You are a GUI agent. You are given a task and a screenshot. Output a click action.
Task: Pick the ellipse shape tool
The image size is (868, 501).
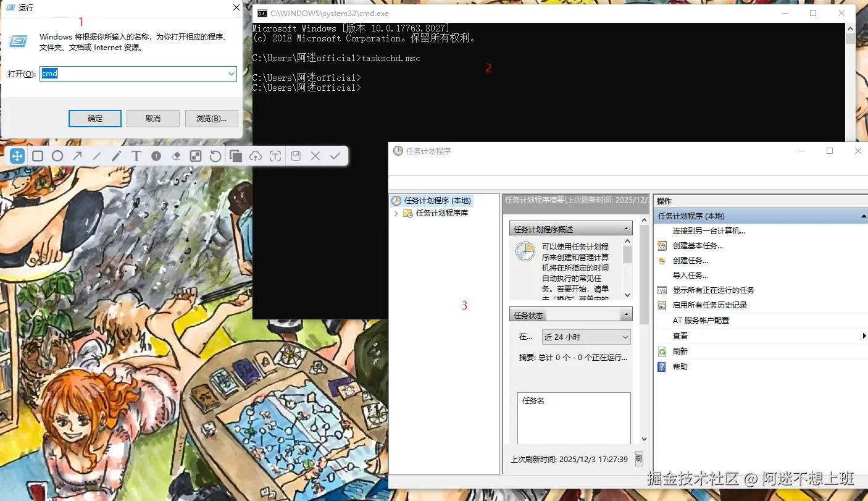click(x=57, y=156)
